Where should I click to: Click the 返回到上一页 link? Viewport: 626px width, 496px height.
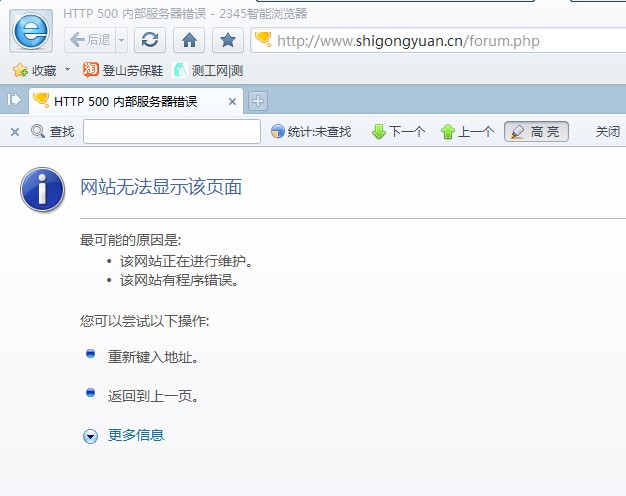(x=154, y=396)
